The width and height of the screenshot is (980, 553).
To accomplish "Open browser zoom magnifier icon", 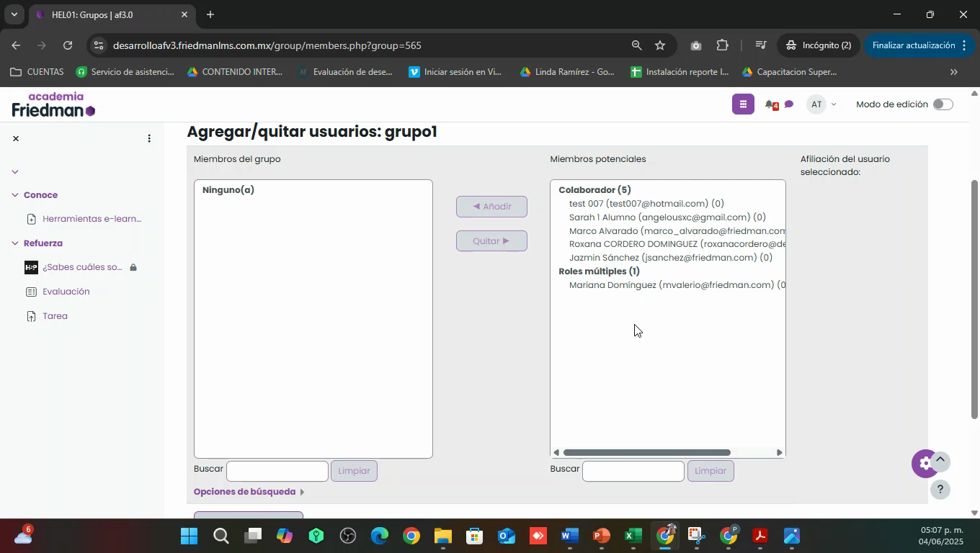I will click(x=636, y=45).
